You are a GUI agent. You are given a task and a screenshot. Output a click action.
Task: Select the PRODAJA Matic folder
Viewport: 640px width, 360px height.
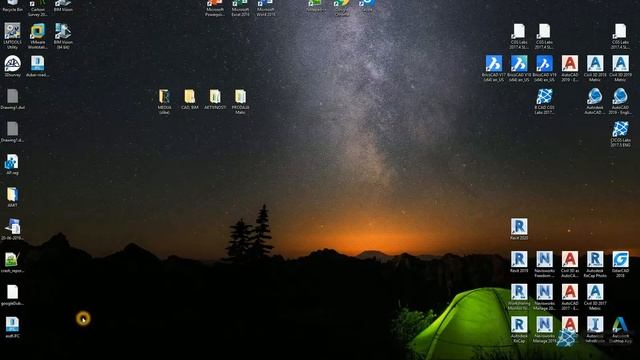point(240,102)
